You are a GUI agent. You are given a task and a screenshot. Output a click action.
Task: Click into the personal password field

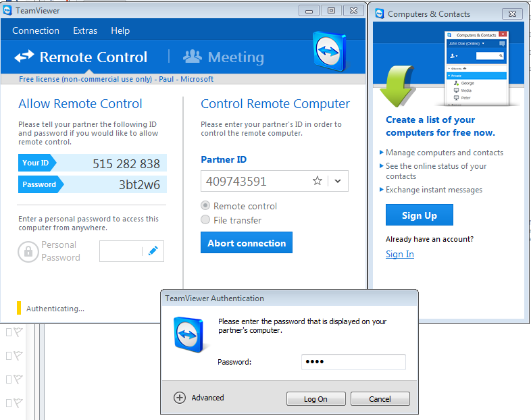[120, 251]
